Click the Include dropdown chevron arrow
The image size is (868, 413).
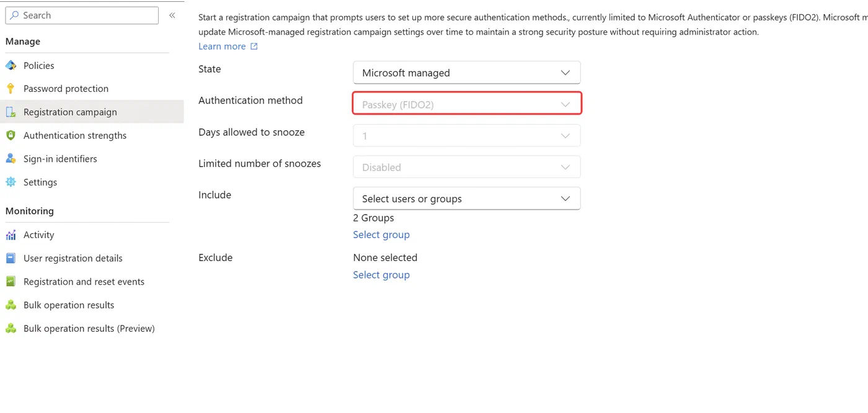565,198
